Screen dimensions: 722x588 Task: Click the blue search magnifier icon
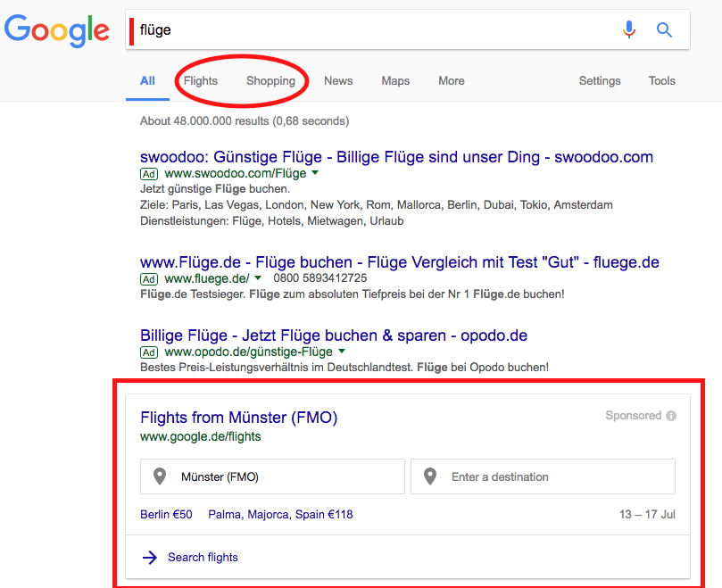[x=664, y=30]
